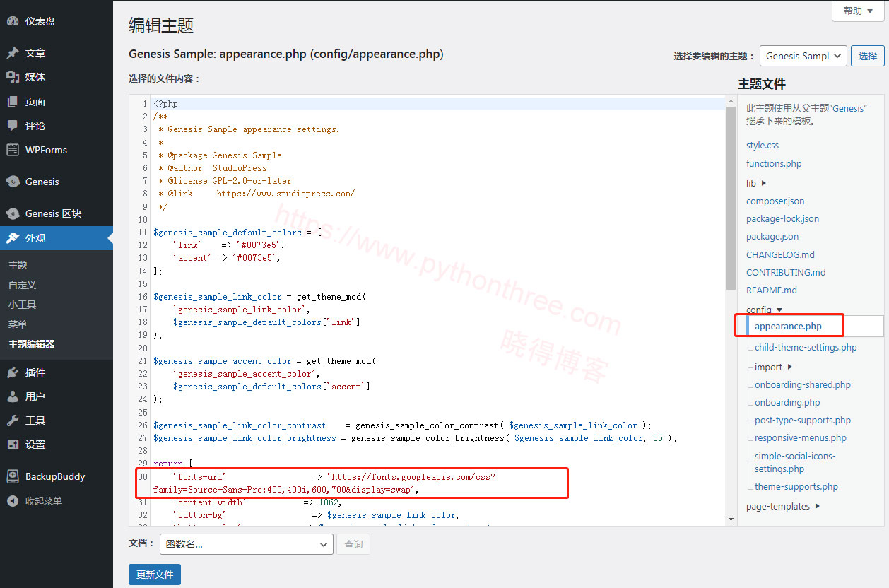The height and width of the screenshot is (588, 889).
Task: Open onboarding.php file
Action: pos(787,402)
